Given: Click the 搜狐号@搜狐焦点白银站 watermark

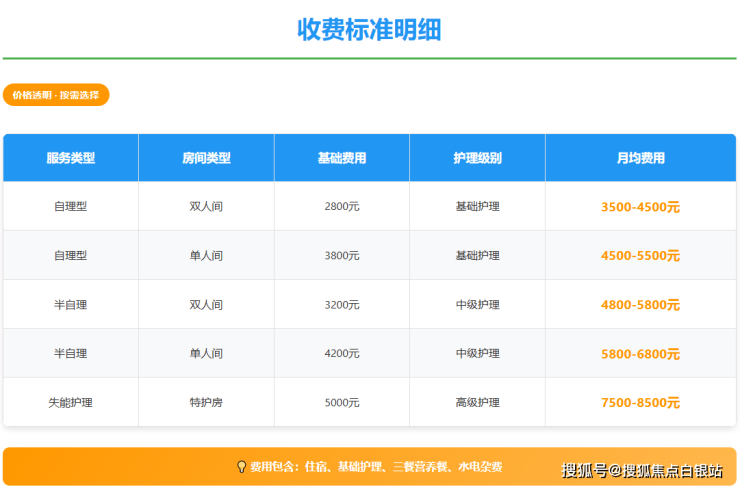Looking at the screenshot, I should click(x=641, y=471).
